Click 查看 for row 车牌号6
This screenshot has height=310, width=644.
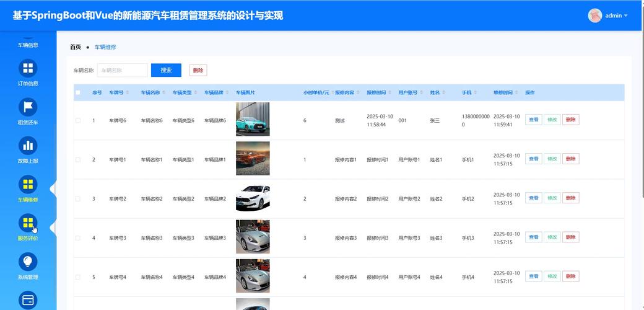(534, 120)
